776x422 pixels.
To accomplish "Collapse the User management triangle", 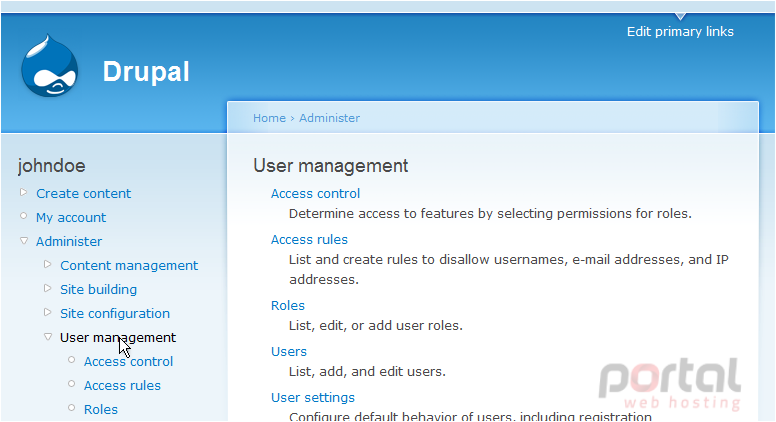I will [48, 336].
